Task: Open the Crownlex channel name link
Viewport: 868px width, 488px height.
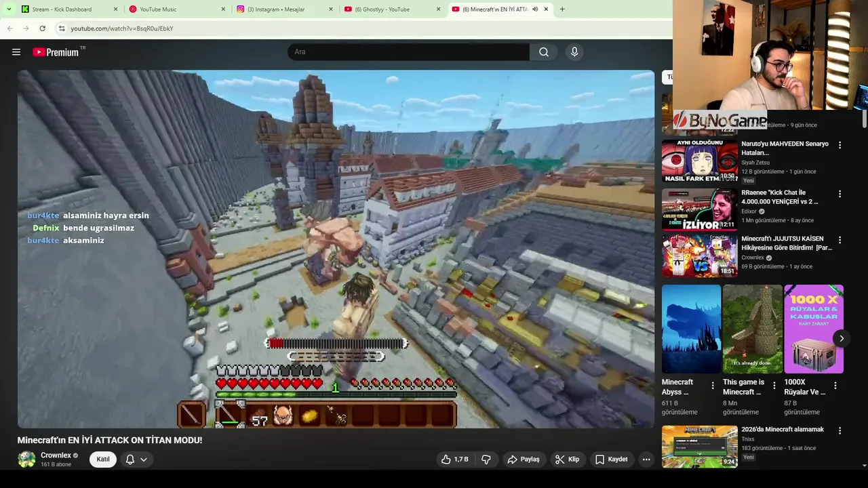Action: [56, 455]
